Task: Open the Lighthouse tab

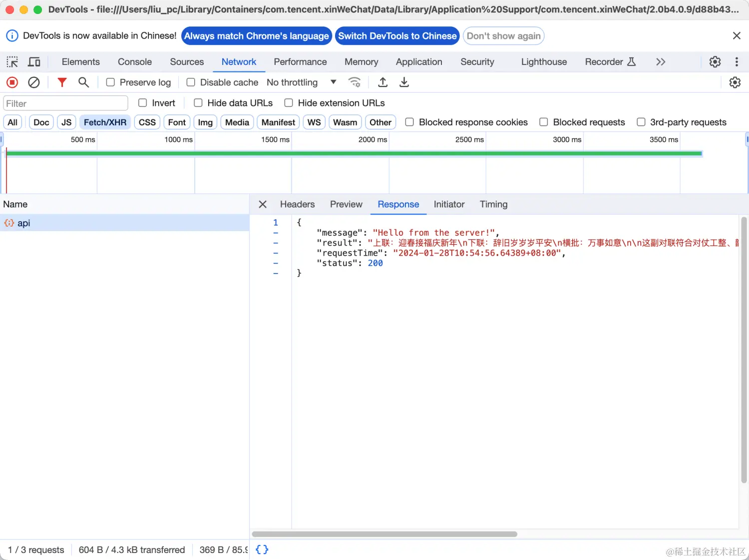Action: [x=544, y=62]
